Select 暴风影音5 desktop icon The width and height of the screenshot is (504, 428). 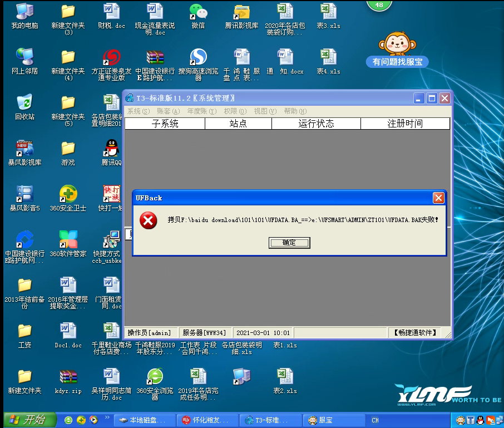[24, 198]
